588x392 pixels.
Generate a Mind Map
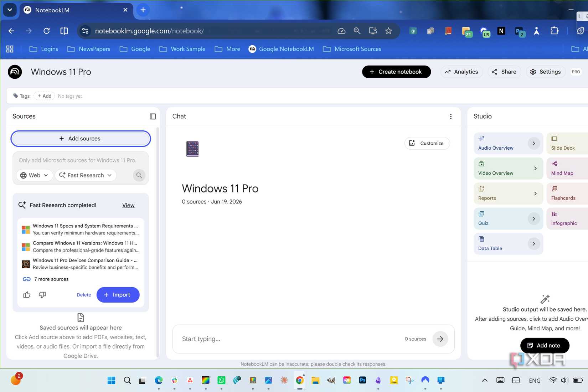(x=567, y=168)
